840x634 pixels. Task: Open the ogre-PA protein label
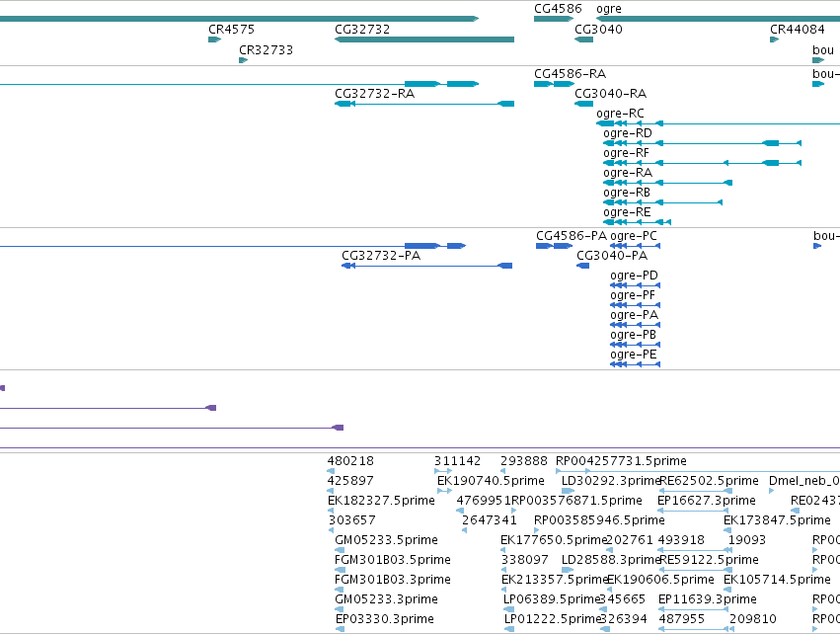[634, 315]
